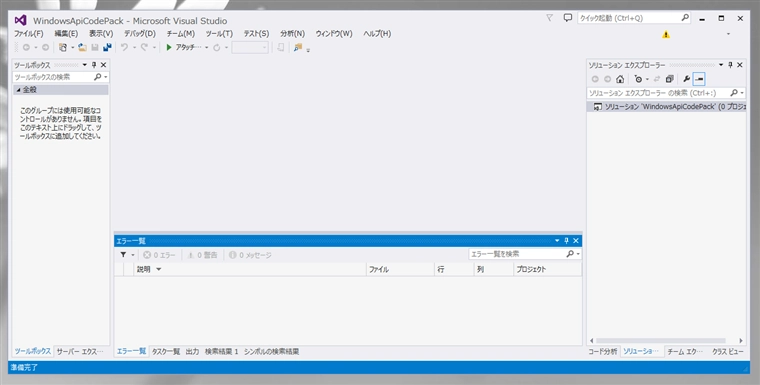Open the アタッチ dropdown arrow

click(x=206, y=48)
